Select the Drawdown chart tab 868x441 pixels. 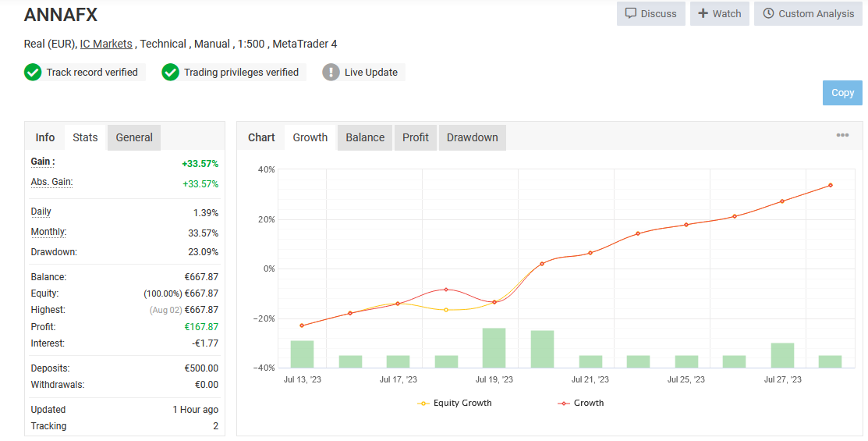click(472, 137)
